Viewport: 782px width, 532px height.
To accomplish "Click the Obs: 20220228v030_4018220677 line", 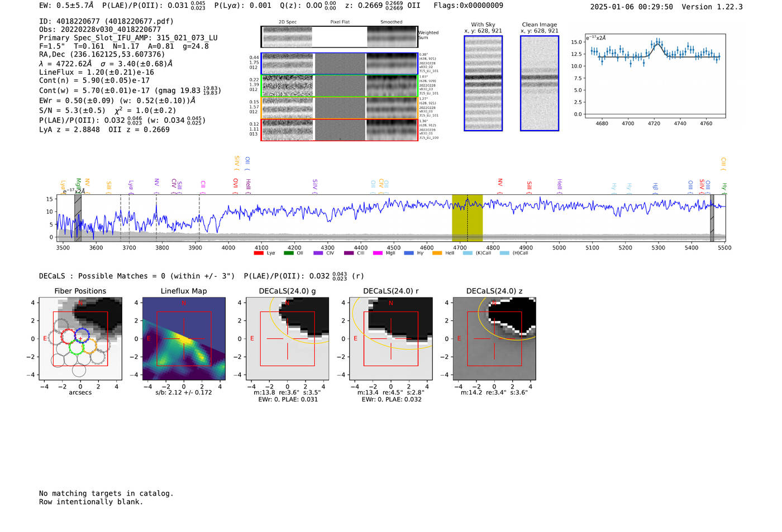I will 100,30.
